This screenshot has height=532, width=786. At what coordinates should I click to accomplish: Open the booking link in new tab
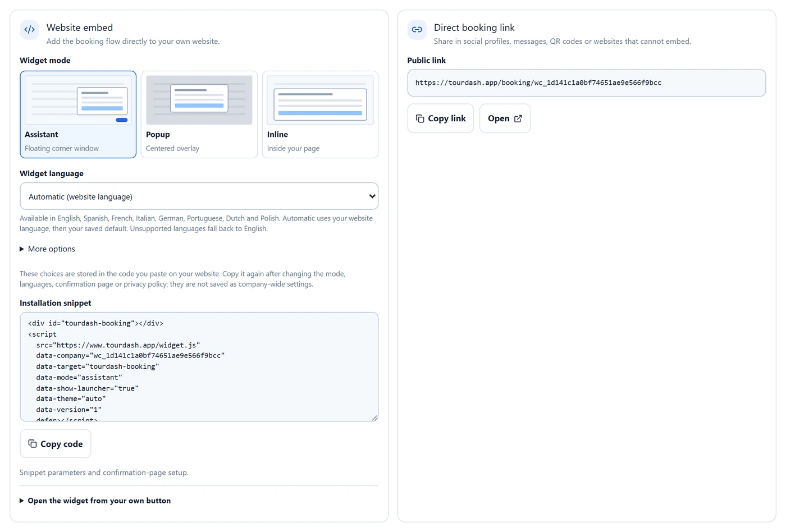[x=505, y=118]
